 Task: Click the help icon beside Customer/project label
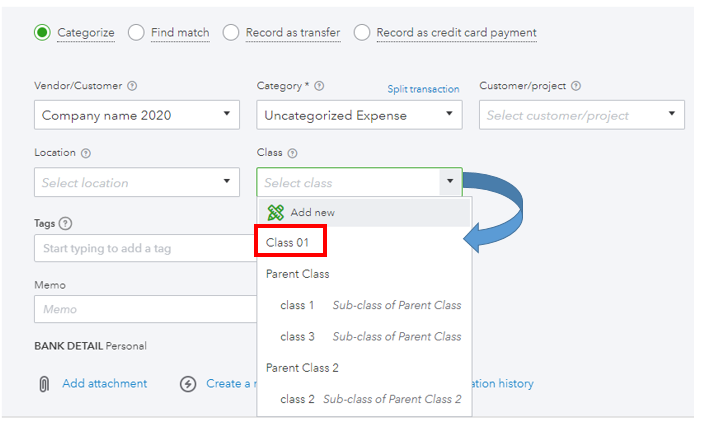pyautogui.click(x=576, y=86)
